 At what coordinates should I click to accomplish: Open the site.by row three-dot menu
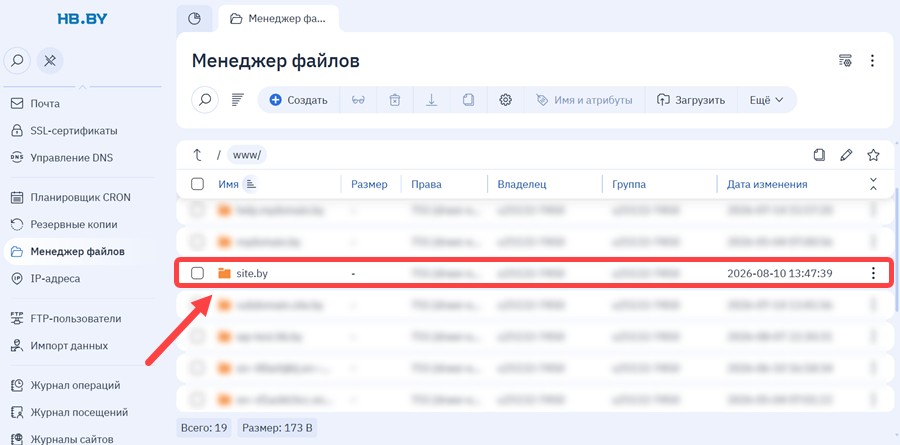873,273
